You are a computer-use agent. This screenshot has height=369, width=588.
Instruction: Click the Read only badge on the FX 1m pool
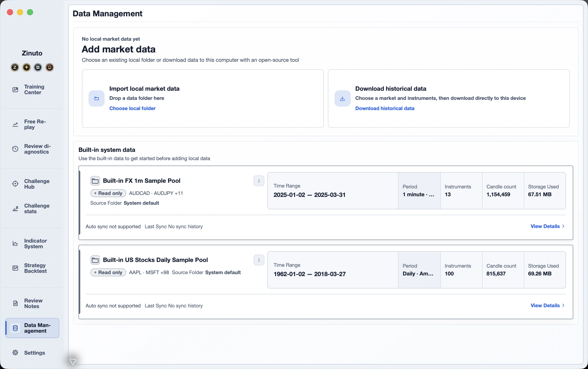(108, 193)
